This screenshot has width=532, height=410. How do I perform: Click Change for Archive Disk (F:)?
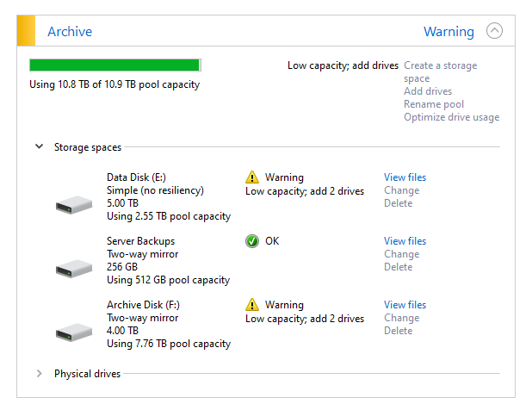coord(402,318)
